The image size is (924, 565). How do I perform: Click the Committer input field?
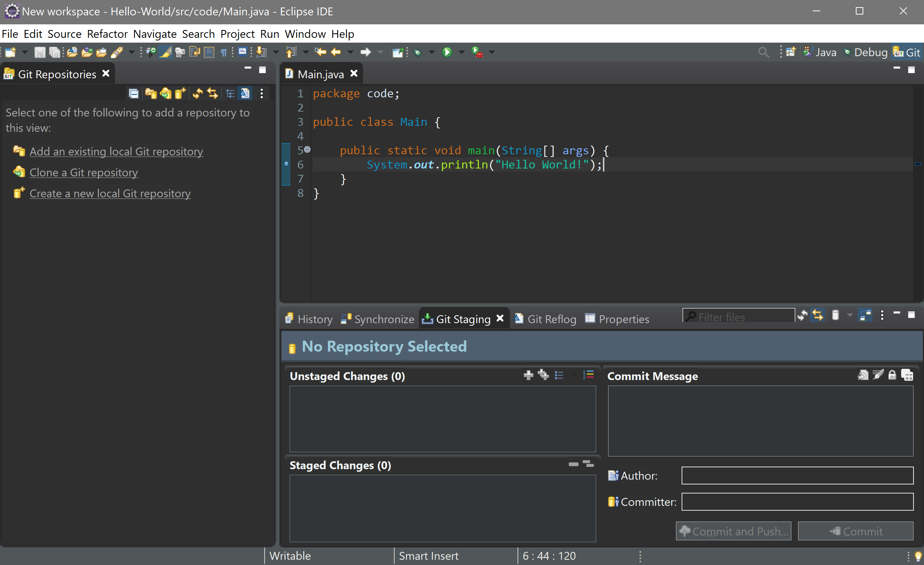coord(797,502)
